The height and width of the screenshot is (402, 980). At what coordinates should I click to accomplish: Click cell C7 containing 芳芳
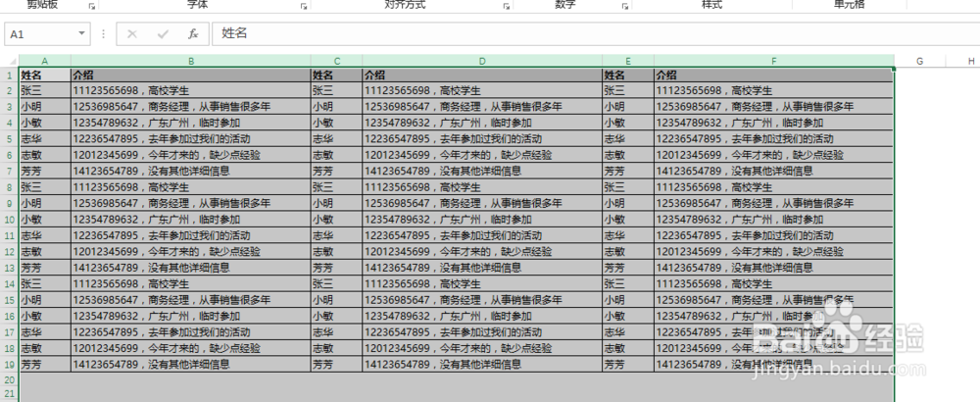337,171
